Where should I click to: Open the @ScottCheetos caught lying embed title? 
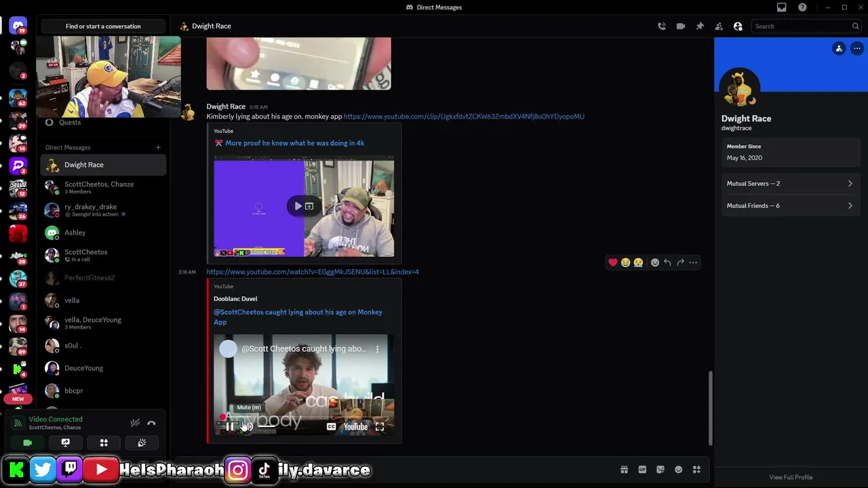tap(298, 317)
